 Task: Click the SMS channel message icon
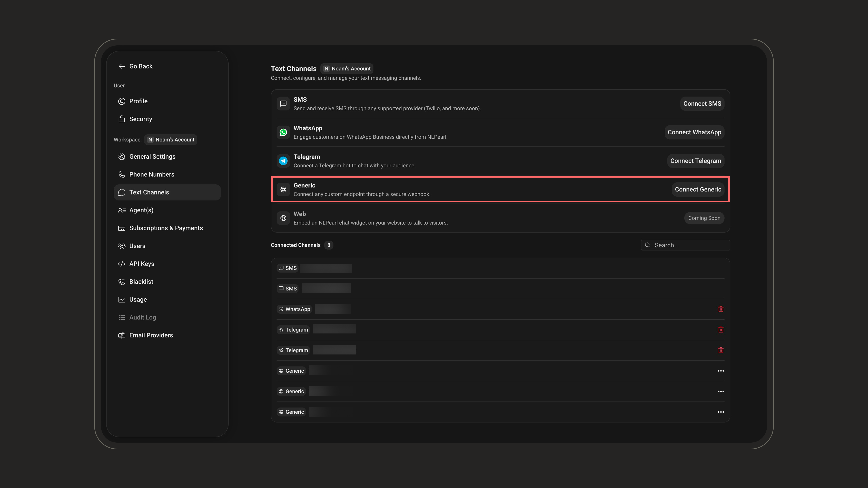283,104
